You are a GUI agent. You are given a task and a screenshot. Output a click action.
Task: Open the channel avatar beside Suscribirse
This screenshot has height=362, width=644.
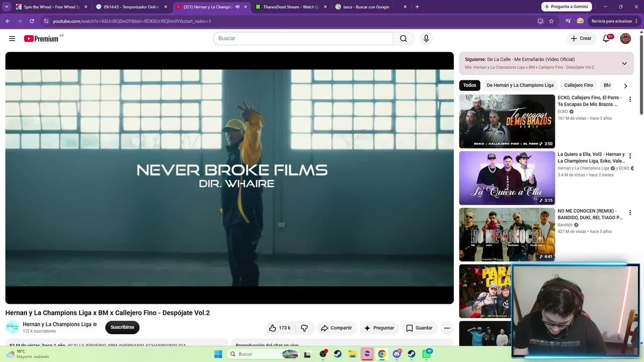[12, 327]
